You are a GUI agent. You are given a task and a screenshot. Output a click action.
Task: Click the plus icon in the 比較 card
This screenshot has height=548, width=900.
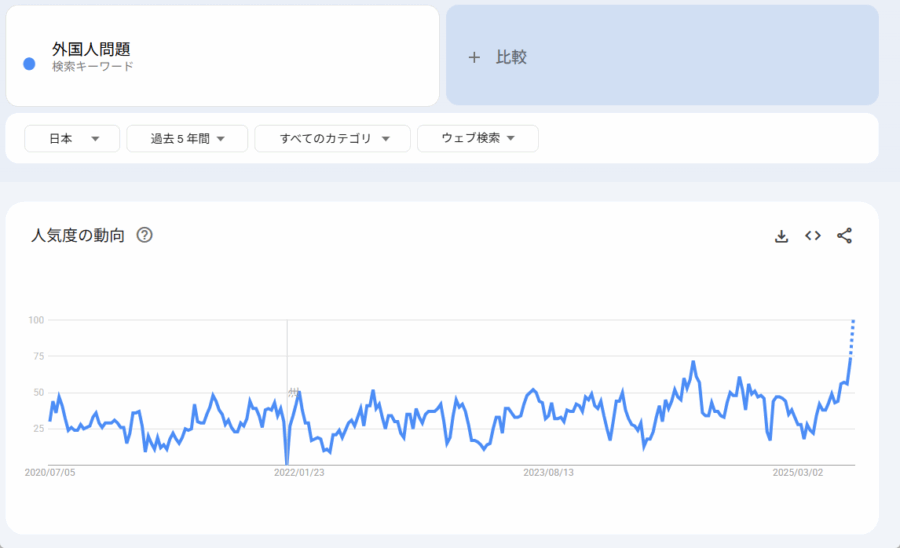tap(474, 57)
